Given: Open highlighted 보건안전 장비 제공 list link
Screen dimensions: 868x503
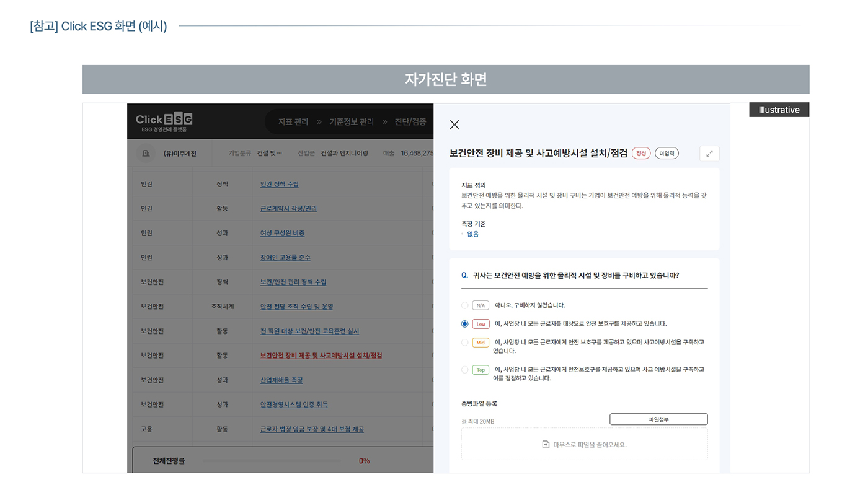Looking at the screenshot, I should (321, 356).
